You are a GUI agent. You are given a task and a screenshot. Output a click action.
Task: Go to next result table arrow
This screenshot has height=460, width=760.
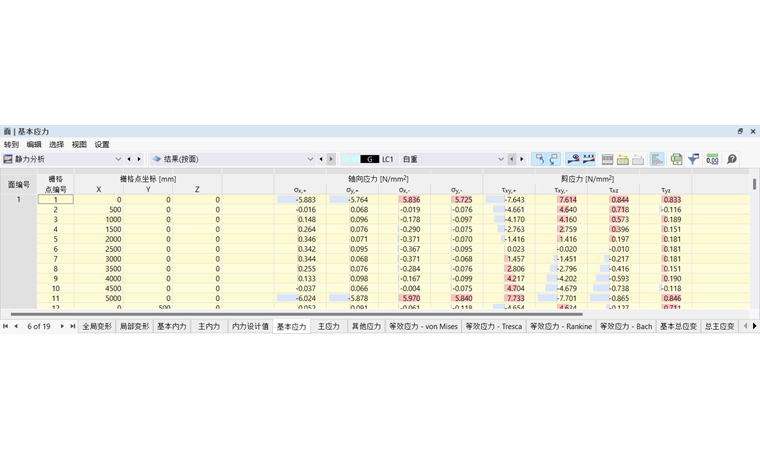(x=332, y=159)
